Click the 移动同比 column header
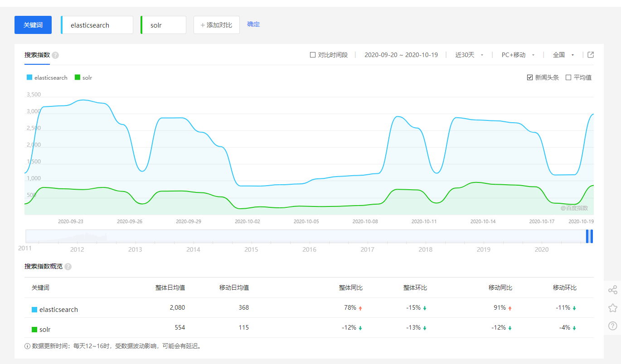The width and height of the screenshot is (621, 364). [500, 287]
